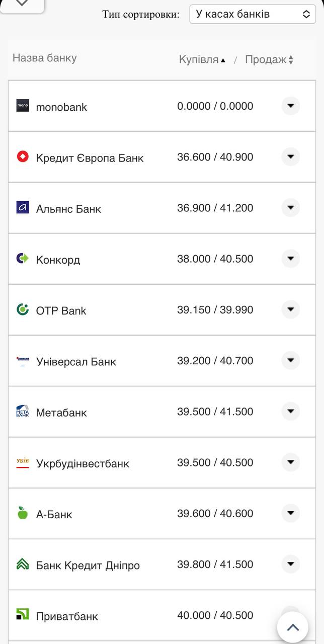This screenshot has width=324, height=644.
Task: Click the Приватбанк logo icon
Action: click(23, 615)
